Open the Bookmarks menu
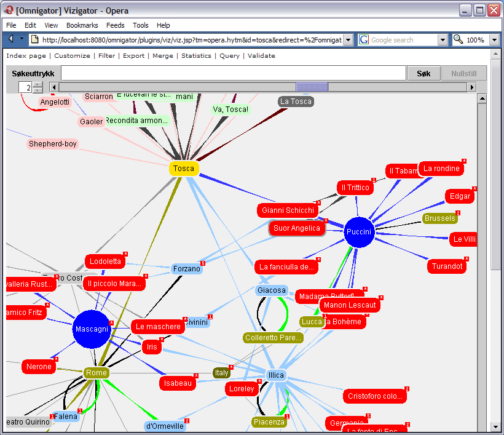Image resolution: width=504 pixels, height=435 pixels. click(82, 25)
